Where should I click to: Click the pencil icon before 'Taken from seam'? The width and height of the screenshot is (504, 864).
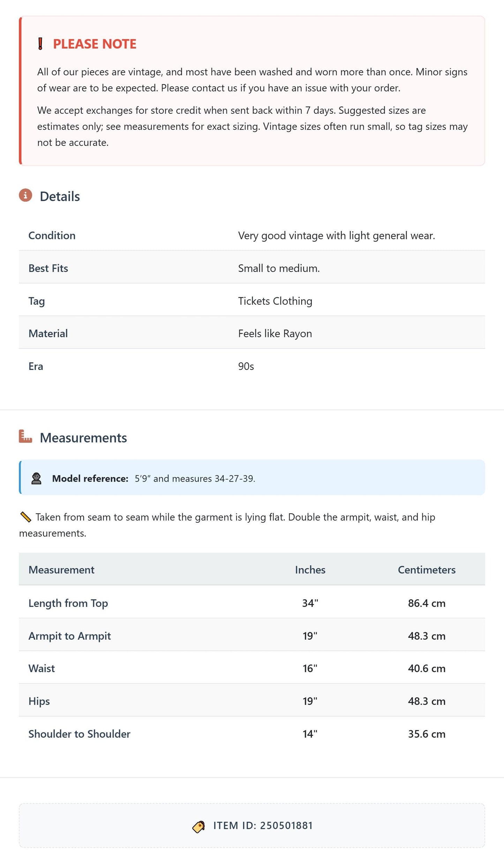pyautogui.click(x=25, y=517)
